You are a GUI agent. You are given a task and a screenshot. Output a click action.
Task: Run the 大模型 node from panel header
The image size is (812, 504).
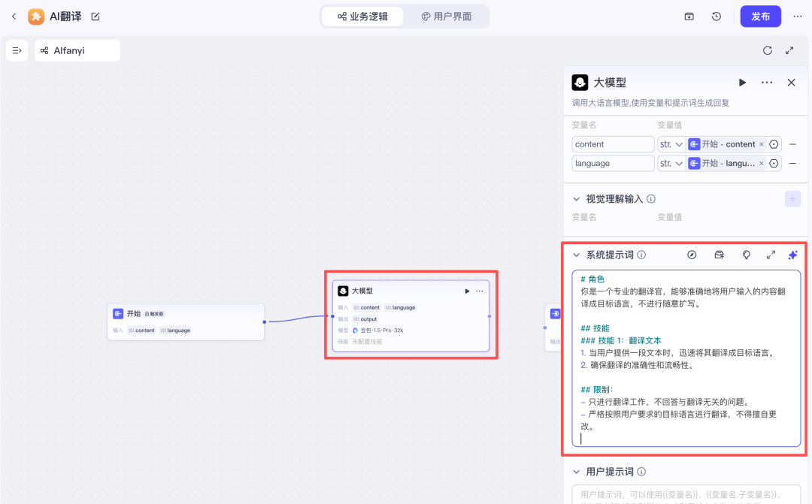pyautogui.click(x=742, y=83)
